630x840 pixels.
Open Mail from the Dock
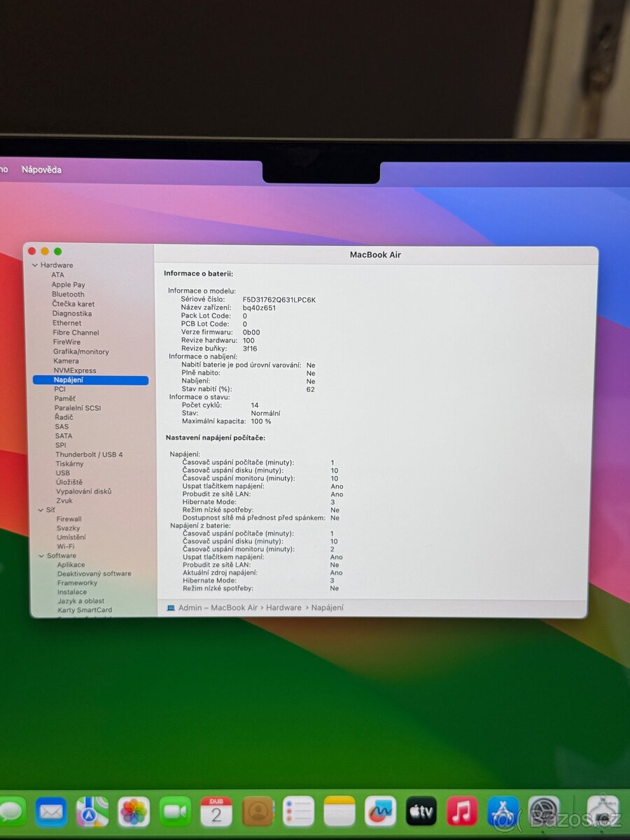click(x=50, y=812)
